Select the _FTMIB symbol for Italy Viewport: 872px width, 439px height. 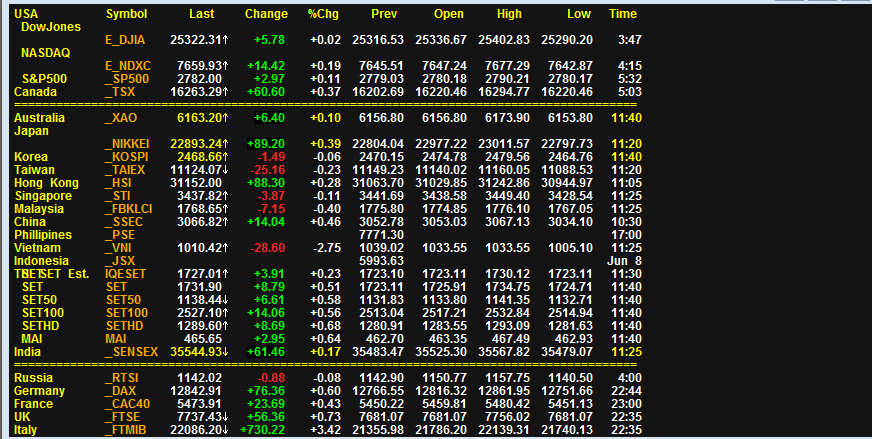pyautogui.click(x=126, y=430)
